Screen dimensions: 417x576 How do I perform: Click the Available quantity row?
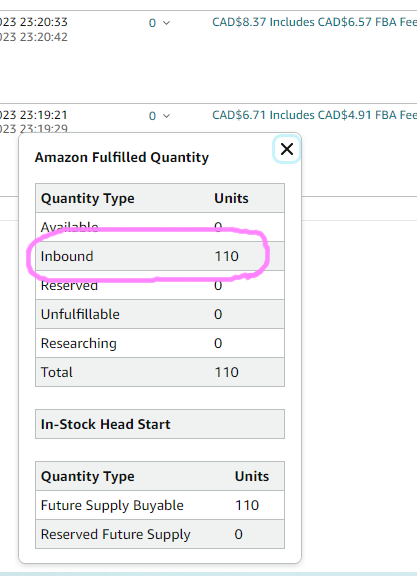(160, 227)
